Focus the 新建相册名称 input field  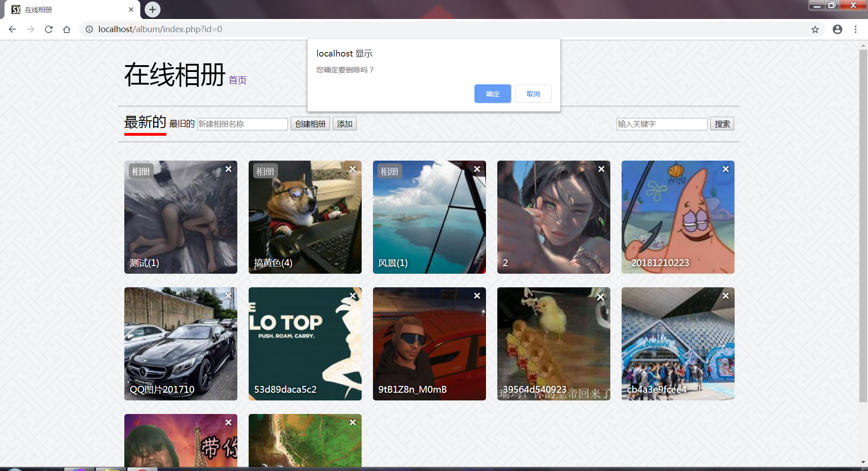tap(242, 124)
